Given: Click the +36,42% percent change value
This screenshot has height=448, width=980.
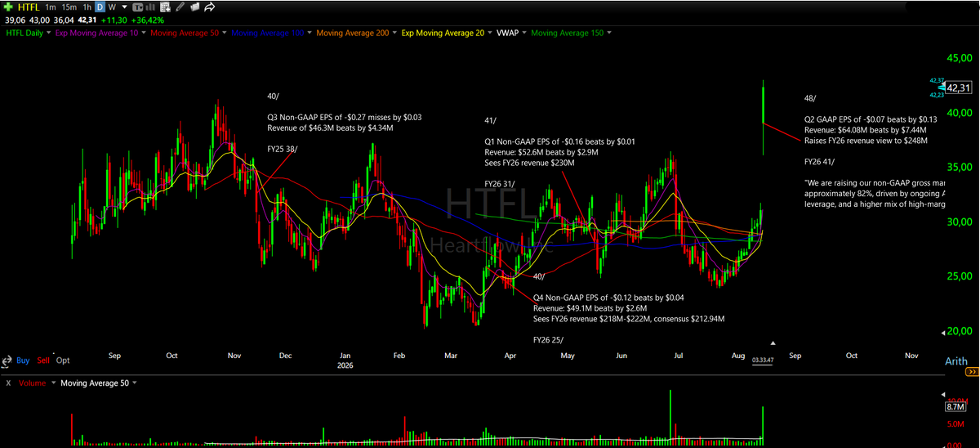Looking at the screenshot, I should coord(147,20).
